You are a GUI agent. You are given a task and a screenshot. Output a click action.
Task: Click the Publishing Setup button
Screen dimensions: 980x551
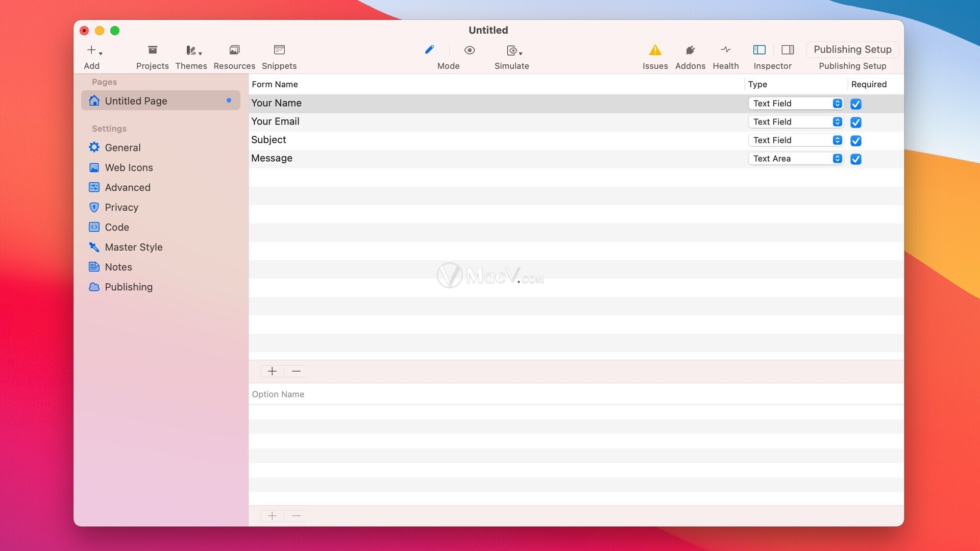click(852, 49)
